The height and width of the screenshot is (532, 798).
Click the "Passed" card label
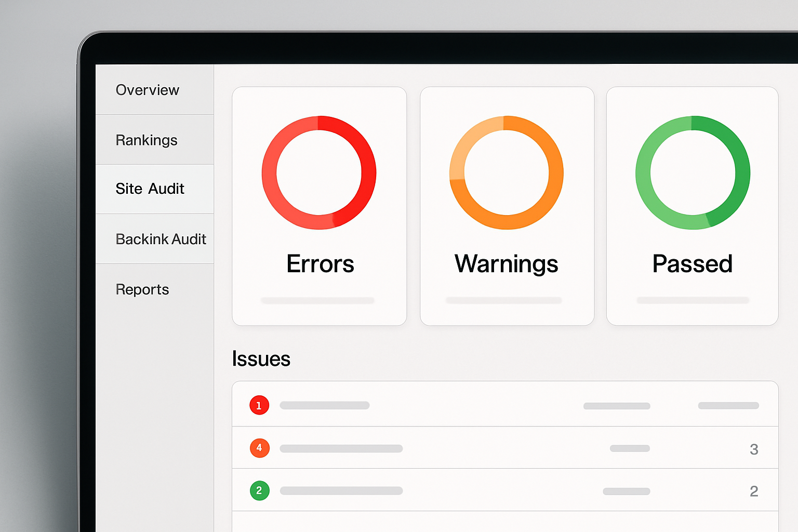(x=693, y=264)
